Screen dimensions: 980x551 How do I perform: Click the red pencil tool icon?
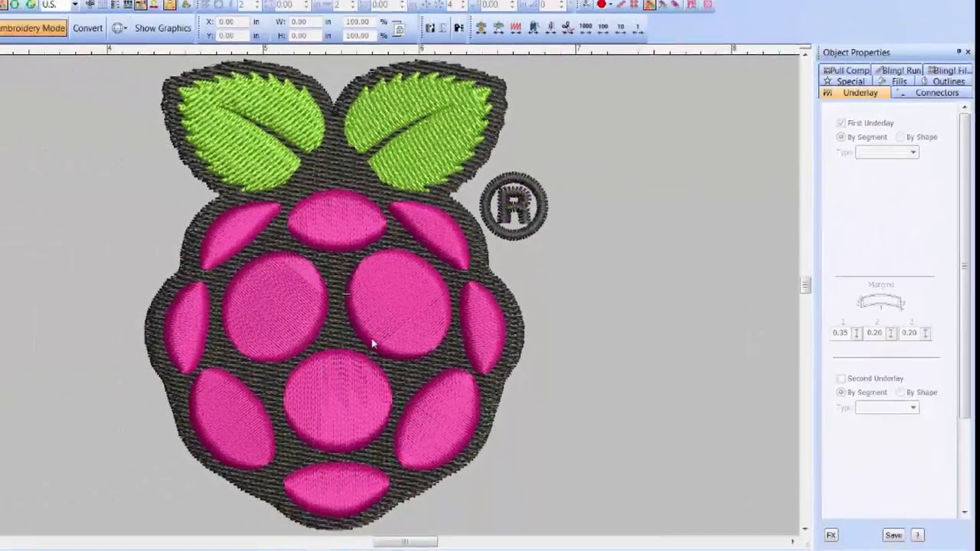click(x=621, y=5)
